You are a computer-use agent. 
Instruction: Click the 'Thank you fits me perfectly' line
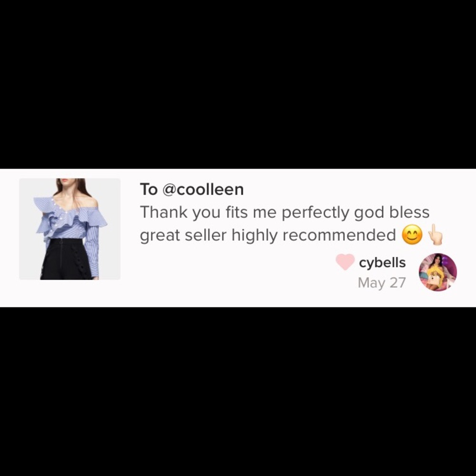click(245, 212)
